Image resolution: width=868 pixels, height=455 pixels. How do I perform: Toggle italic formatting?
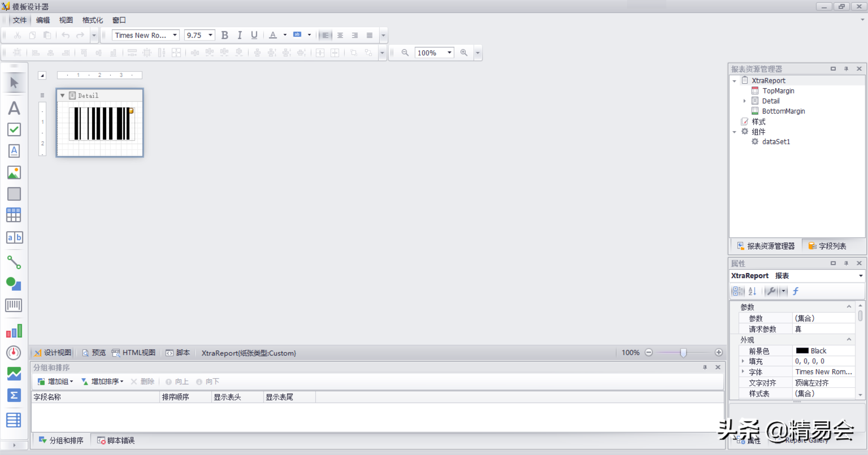click(x=240, y=35)
